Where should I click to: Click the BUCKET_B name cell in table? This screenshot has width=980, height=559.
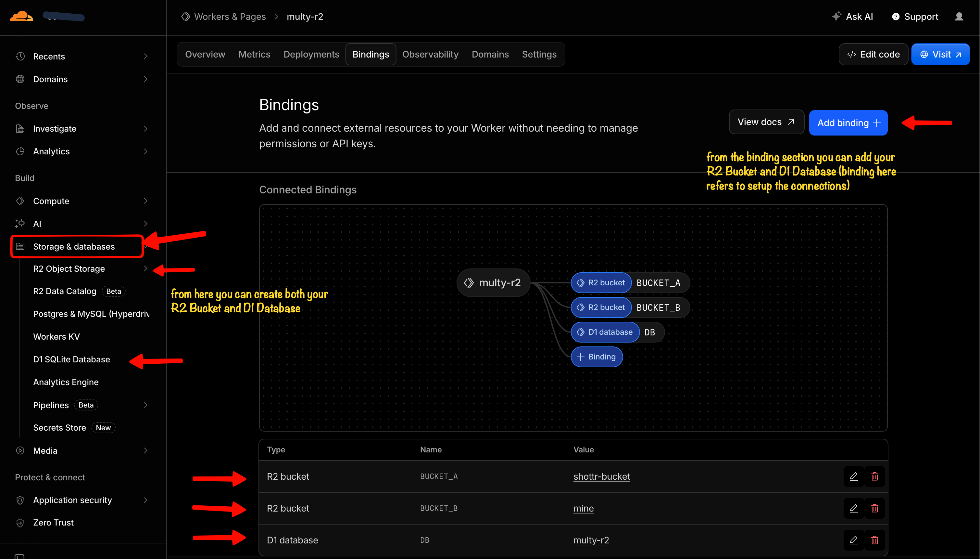click(439, 508)
